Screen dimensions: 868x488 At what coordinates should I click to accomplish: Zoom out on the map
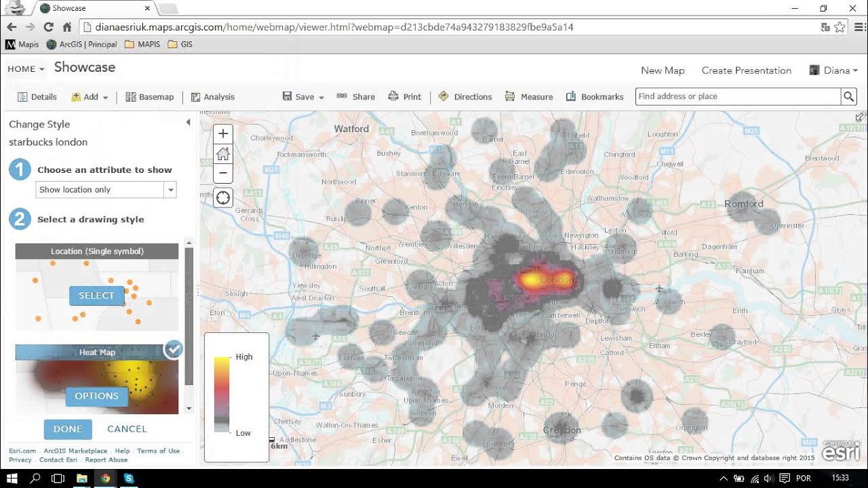pos(222,174)
